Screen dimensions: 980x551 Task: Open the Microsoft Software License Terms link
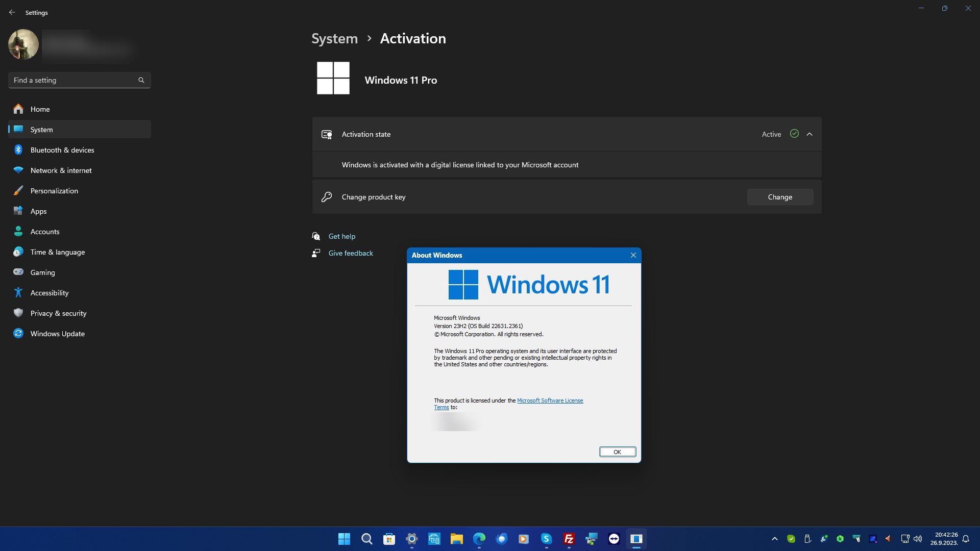[x=550, y=400]
